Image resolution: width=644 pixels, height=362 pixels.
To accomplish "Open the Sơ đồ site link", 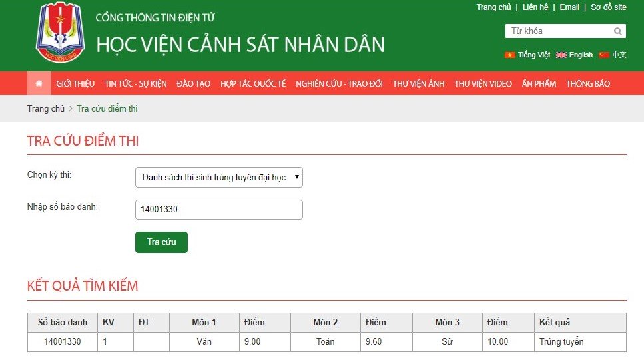I will click(x=608, y=7).
